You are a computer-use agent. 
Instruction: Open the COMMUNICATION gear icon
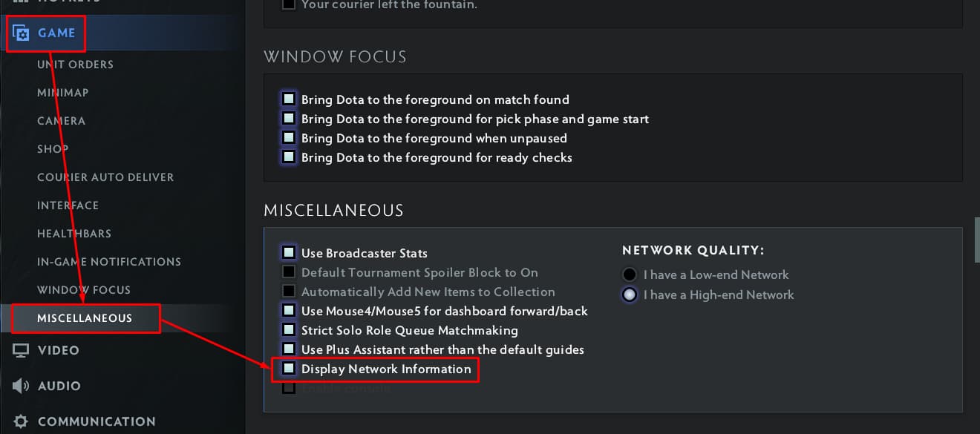pos(20,421)
